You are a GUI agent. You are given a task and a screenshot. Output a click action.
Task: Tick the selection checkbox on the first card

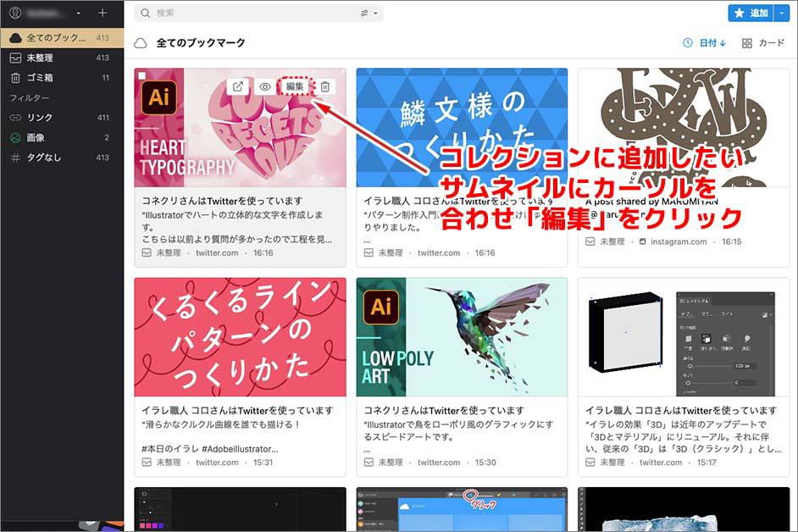coord(142,76)
